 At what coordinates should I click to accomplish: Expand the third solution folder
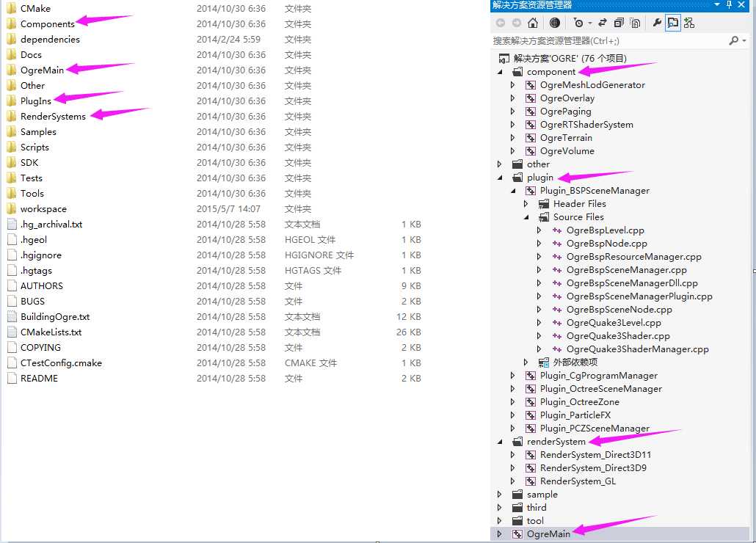coord(500,507)
